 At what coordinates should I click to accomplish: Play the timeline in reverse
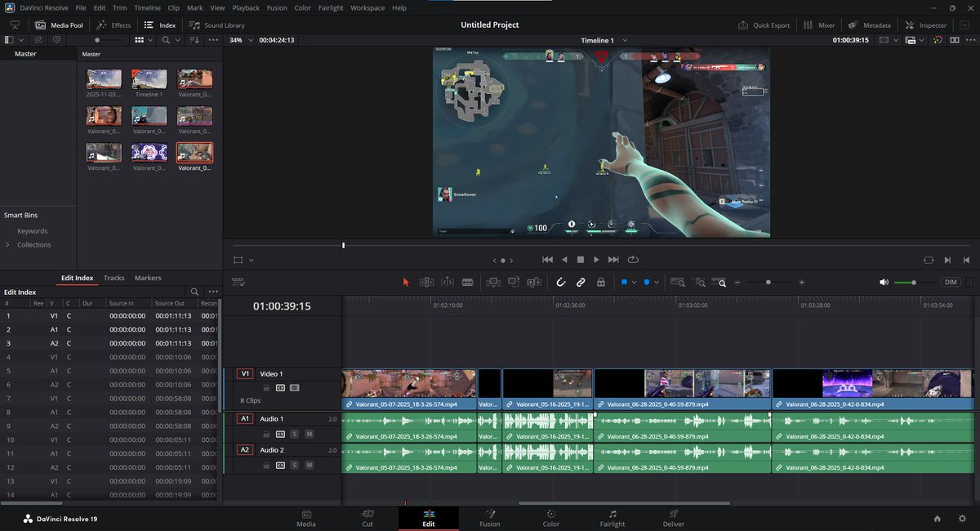(564, 260)
